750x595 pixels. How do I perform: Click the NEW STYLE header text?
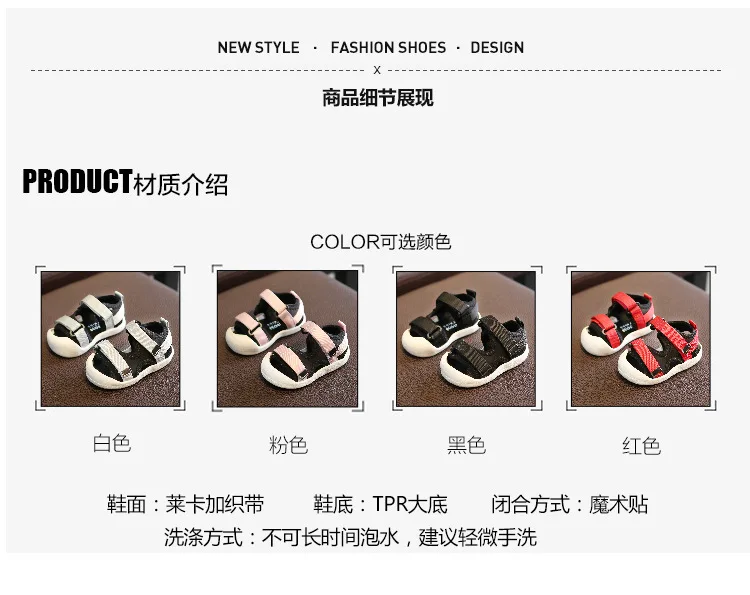(259, 47)
